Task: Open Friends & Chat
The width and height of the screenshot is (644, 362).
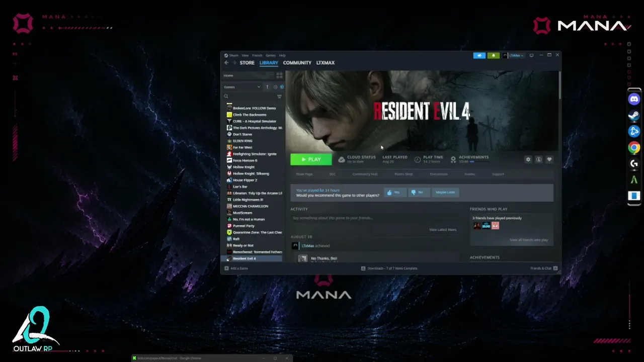Action: [x=544, y=268]
